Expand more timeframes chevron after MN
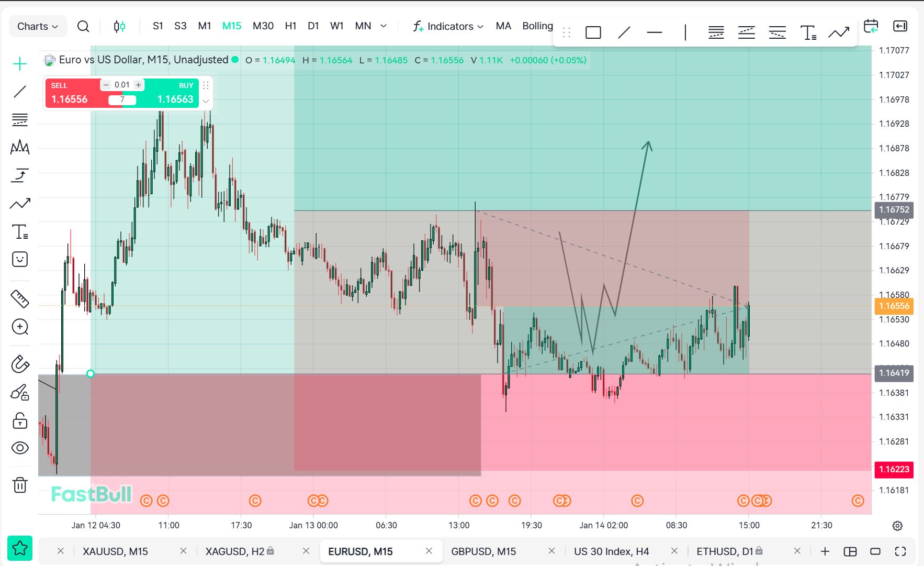This screenshot has height=566, width=924. click(x=384, y=26)
